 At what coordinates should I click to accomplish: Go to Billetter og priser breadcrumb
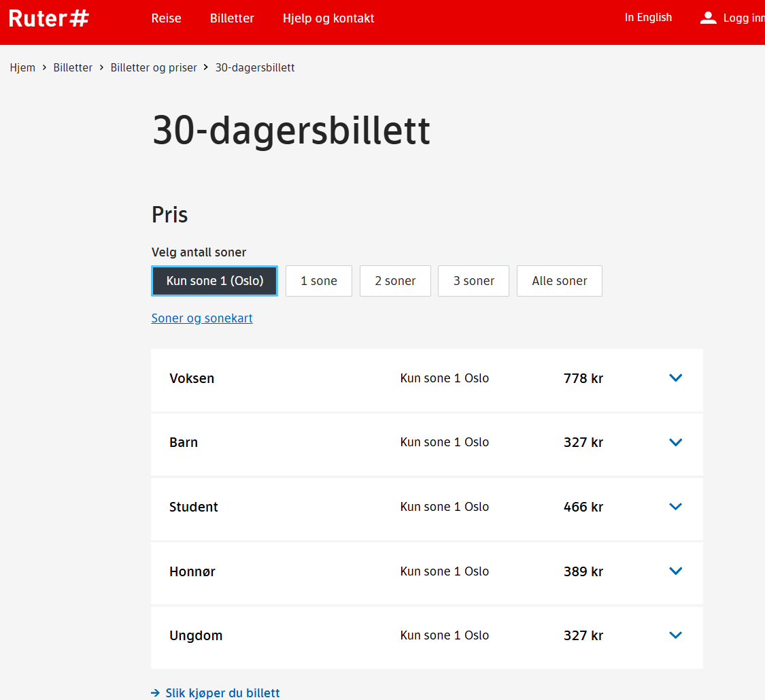(154, 67)
